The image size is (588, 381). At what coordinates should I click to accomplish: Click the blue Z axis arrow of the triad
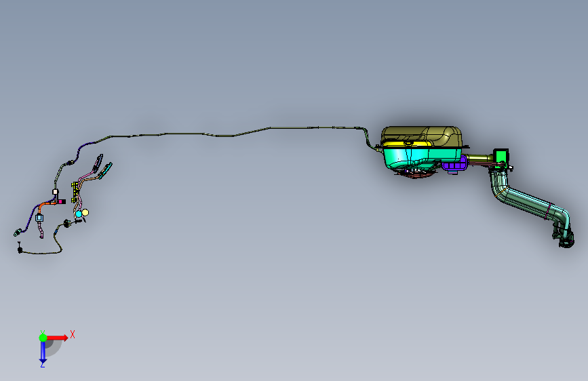coord(43,352)
